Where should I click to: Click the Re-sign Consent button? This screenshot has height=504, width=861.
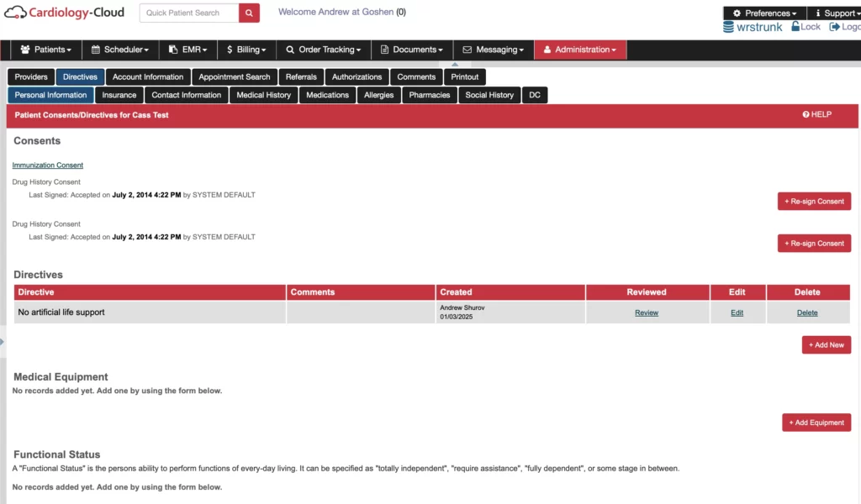813,201
